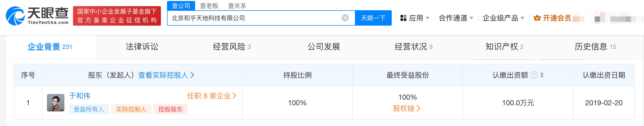Open the 任职 8 家企业 link
The width and height of the screenshot is (644, 126).
click(212, 96)
